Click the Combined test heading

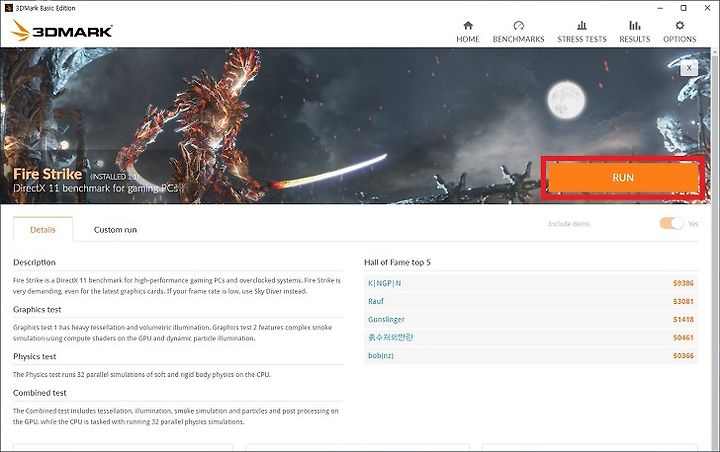[x=40, y=393]
